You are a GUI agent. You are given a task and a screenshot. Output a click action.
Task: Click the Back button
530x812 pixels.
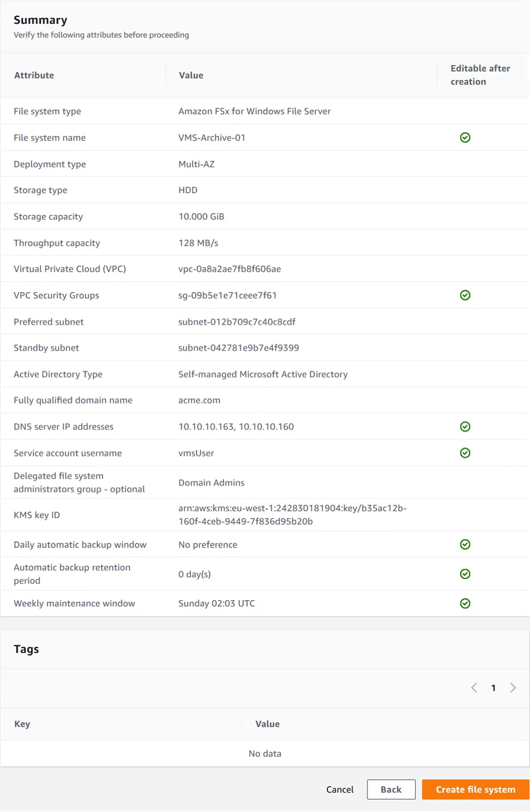[391, 789]
